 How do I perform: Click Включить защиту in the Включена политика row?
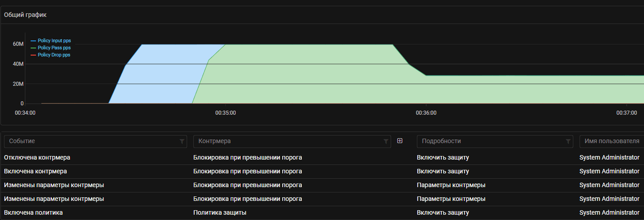443,212
